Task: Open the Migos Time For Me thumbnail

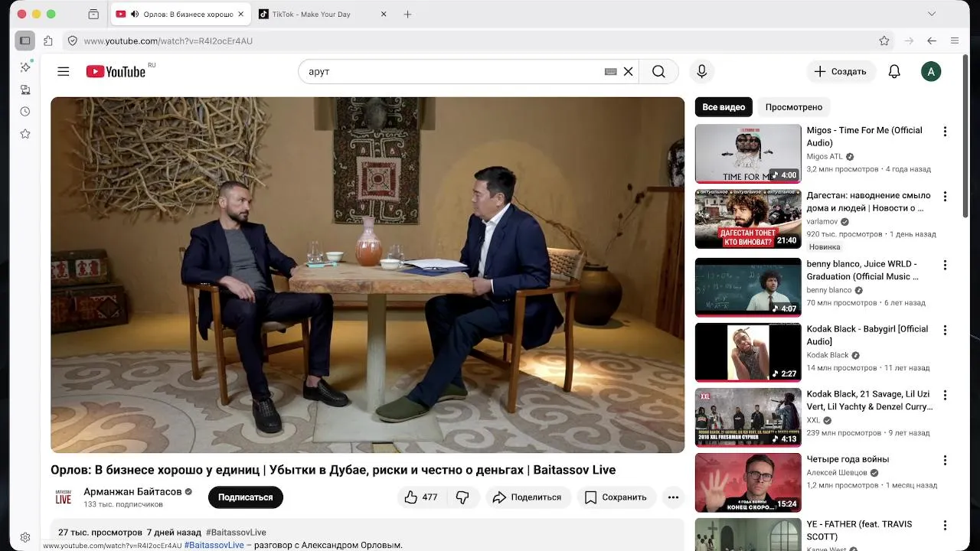Action: (x=748, y=154)
